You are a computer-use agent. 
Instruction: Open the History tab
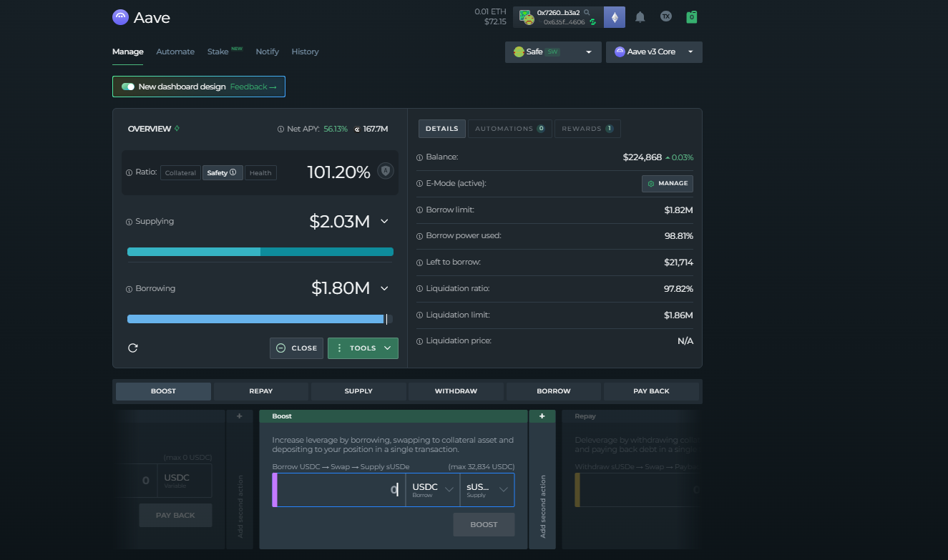305,51
